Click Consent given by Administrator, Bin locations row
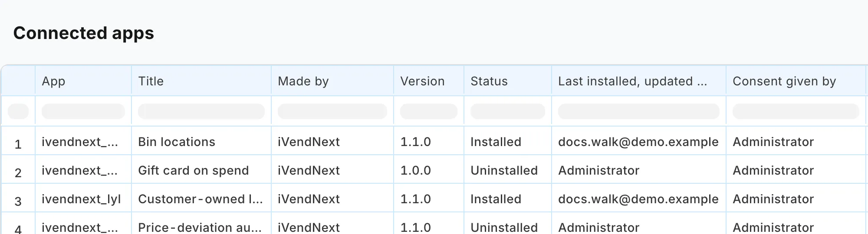The width and height of the screenshot is (868, 234). [x=796, y=142]
